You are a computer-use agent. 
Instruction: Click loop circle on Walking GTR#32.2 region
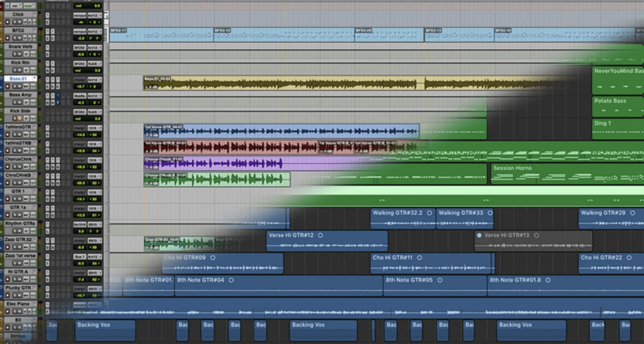[429, 213]
